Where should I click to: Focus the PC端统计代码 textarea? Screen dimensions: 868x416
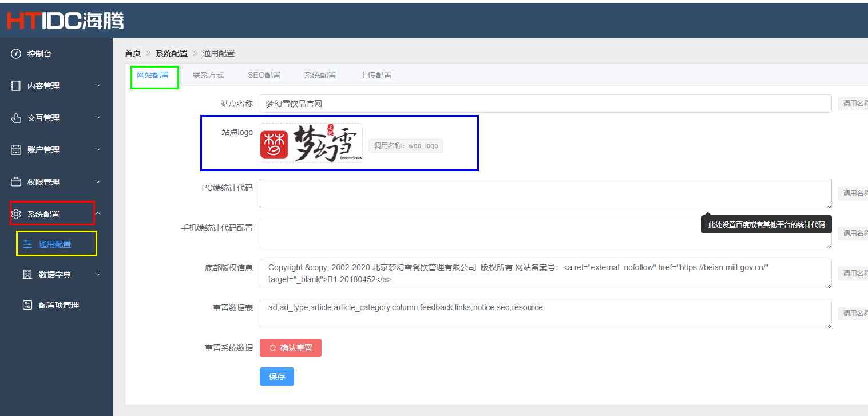(x=545, y=193)
